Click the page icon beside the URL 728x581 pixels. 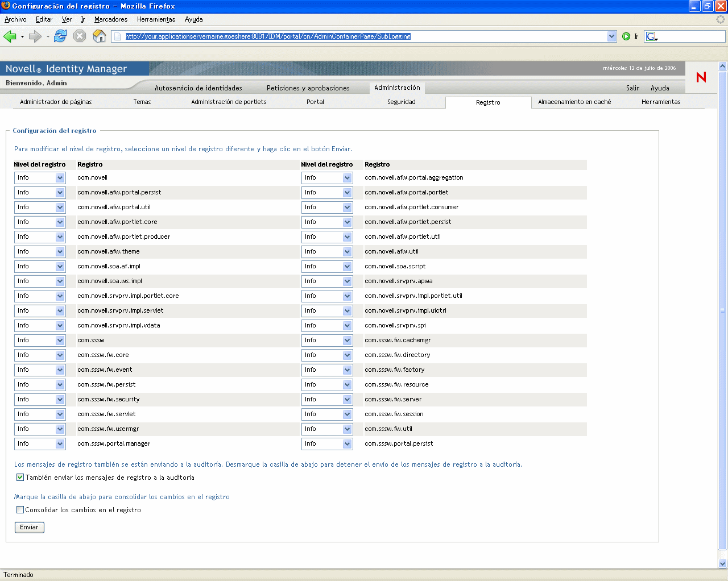pyautogui.click(x=118, y=36)
